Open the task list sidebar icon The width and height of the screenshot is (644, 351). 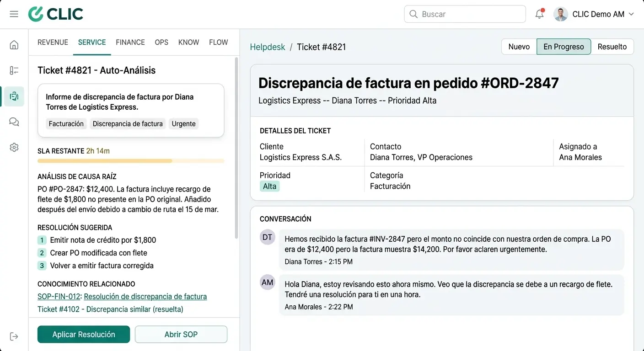(x=14, y=70)
